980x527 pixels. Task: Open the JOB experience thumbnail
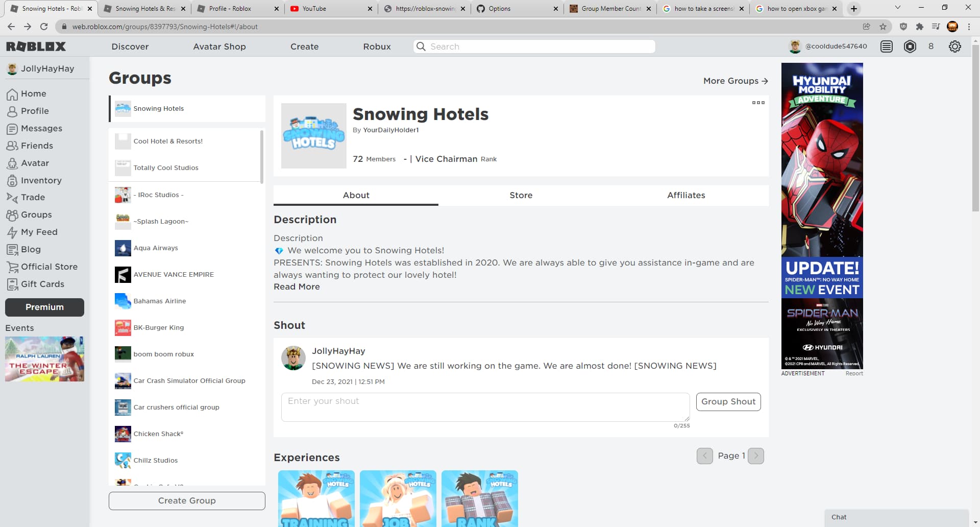398,498
